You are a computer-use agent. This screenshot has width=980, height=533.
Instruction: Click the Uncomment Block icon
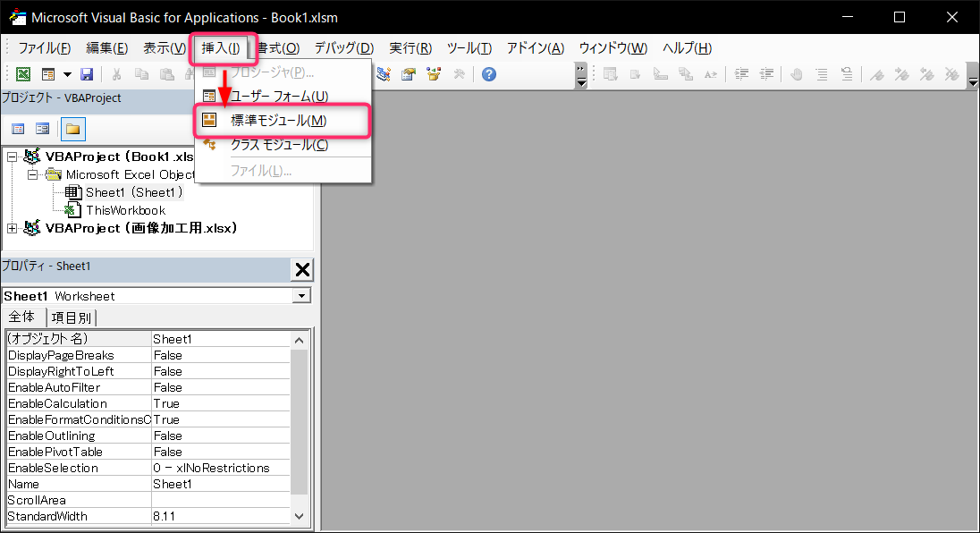[x=847, y=74]
